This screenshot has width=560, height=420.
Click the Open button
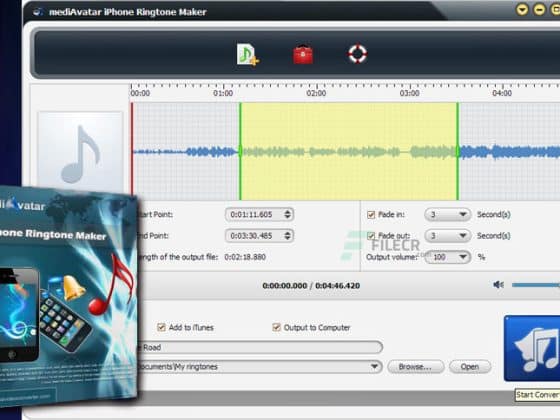click(x=470, y=367)
